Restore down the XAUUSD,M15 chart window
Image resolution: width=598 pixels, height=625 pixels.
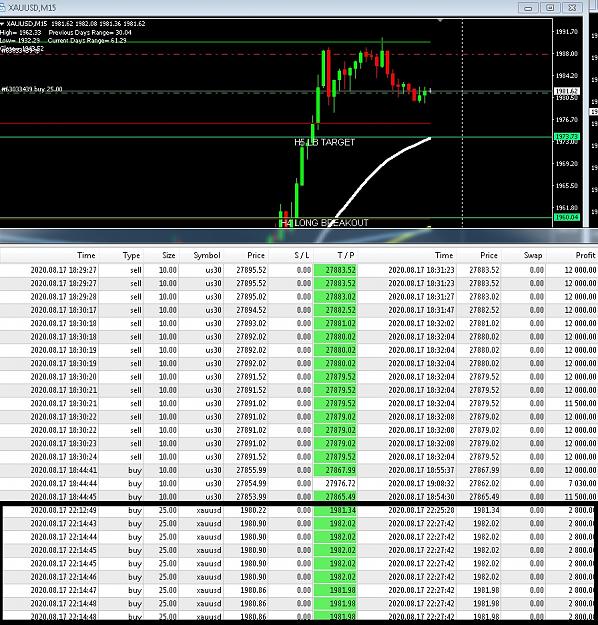tap(550, 8)
